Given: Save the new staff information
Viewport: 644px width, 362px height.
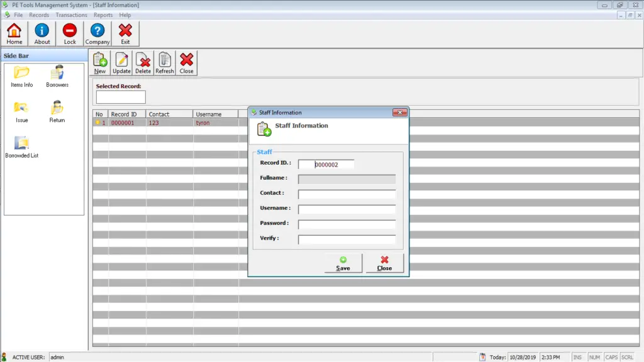Looking at the screenshot, I should pos(343,263).
